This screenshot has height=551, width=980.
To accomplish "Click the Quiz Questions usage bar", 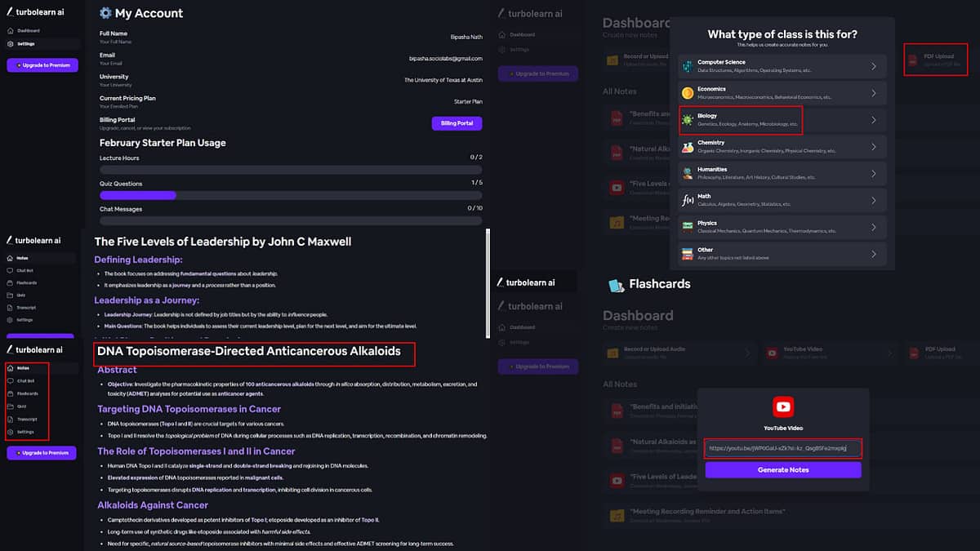I will tap(291, 195).
